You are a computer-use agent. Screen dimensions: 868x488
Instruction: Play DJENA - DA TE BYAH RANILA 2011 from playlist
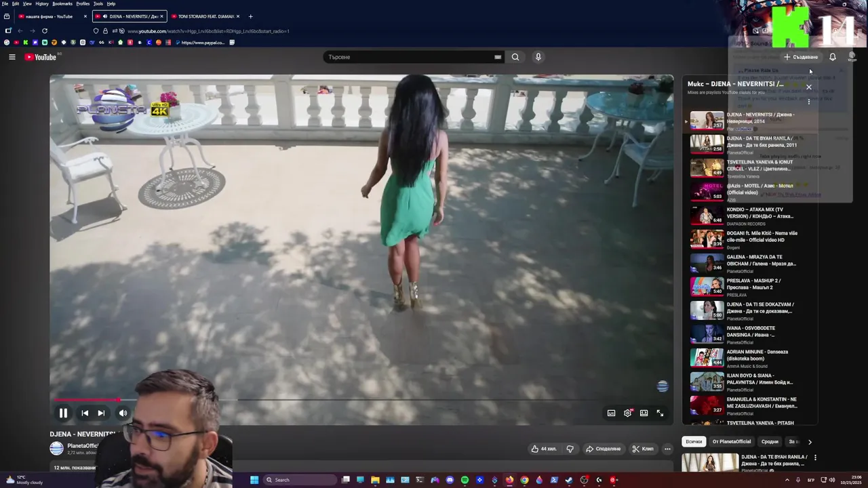(x=750, y=144)
